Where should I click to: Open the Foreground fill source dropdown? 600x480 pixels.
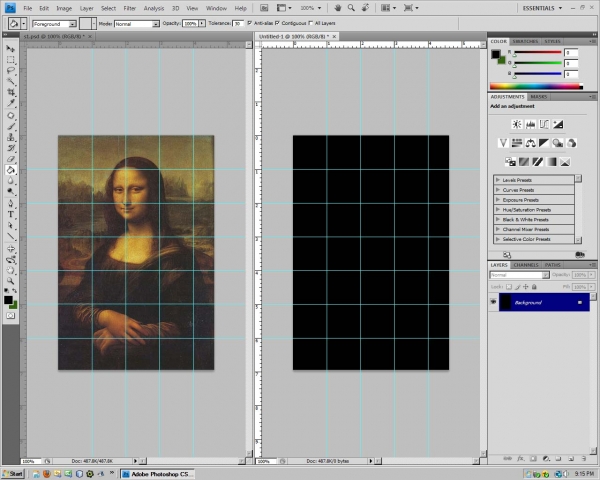click(x=72, y=24)
